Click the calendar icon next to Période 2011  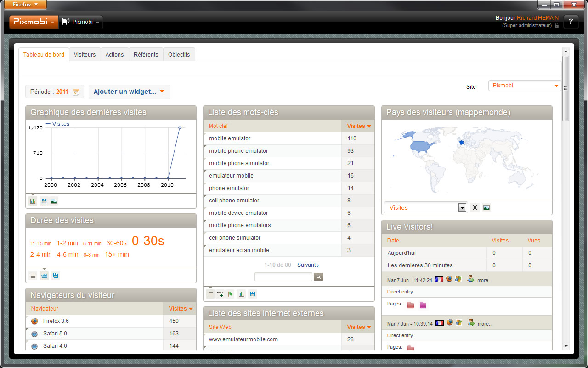tap(76, 92)
